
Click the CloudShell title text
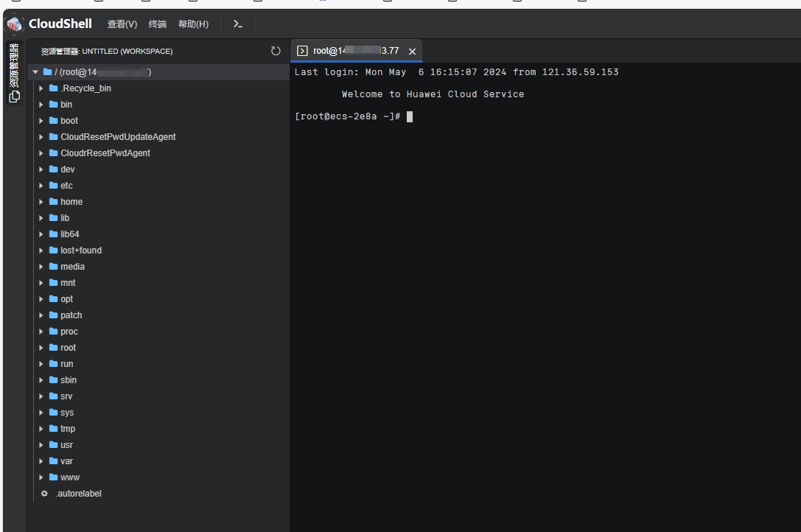click(x=60, y=24)
